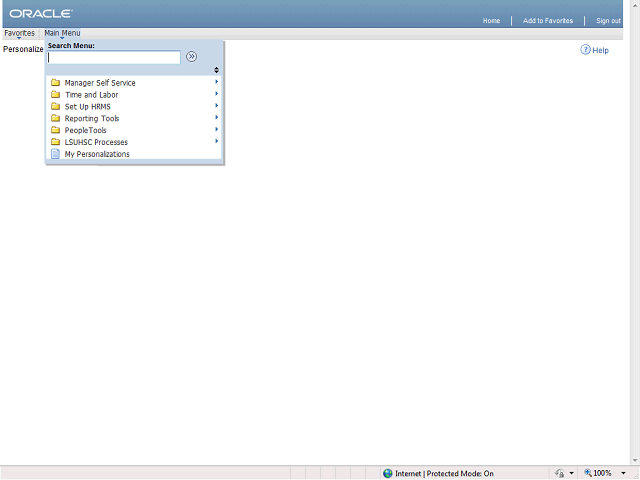Click the Reporting Tools folder icon

click(x=56, y=118)
